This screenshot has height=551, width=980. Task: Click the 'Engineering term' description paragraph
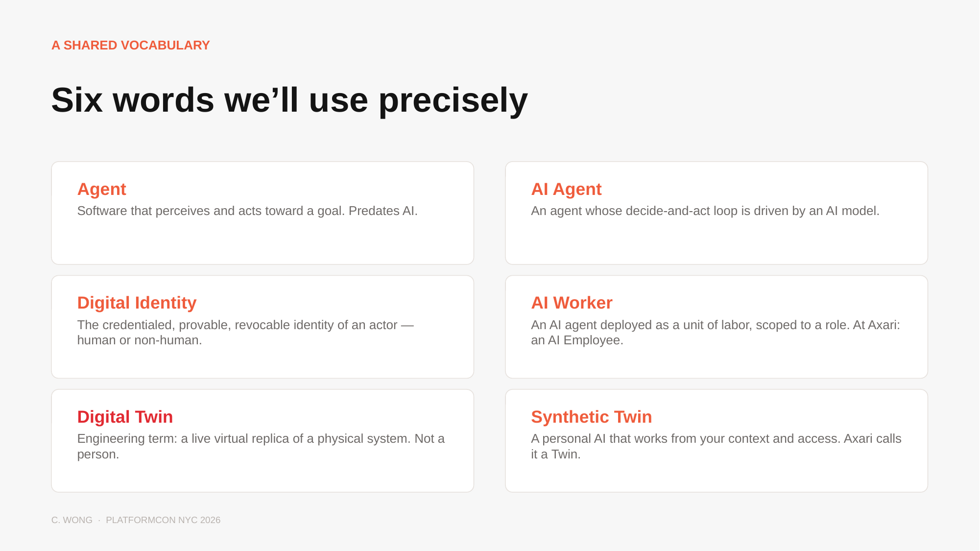coord(261,446)
